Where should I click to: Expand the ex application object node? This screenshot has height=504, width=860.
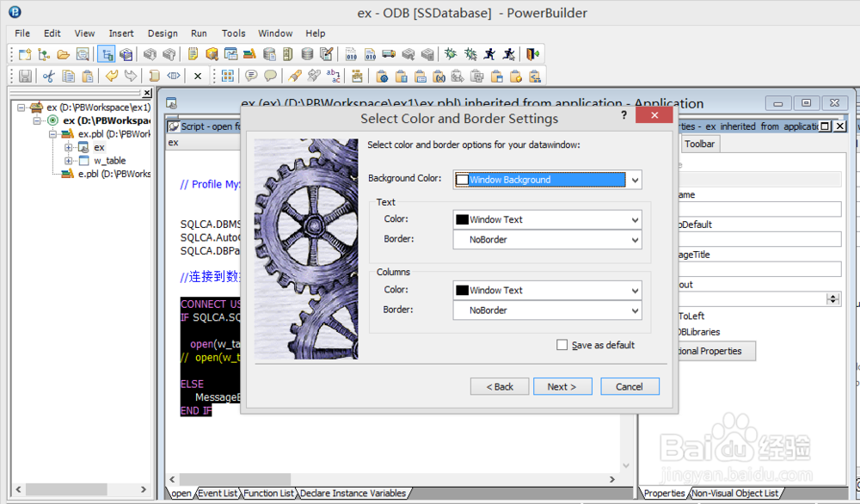point(68,147)
